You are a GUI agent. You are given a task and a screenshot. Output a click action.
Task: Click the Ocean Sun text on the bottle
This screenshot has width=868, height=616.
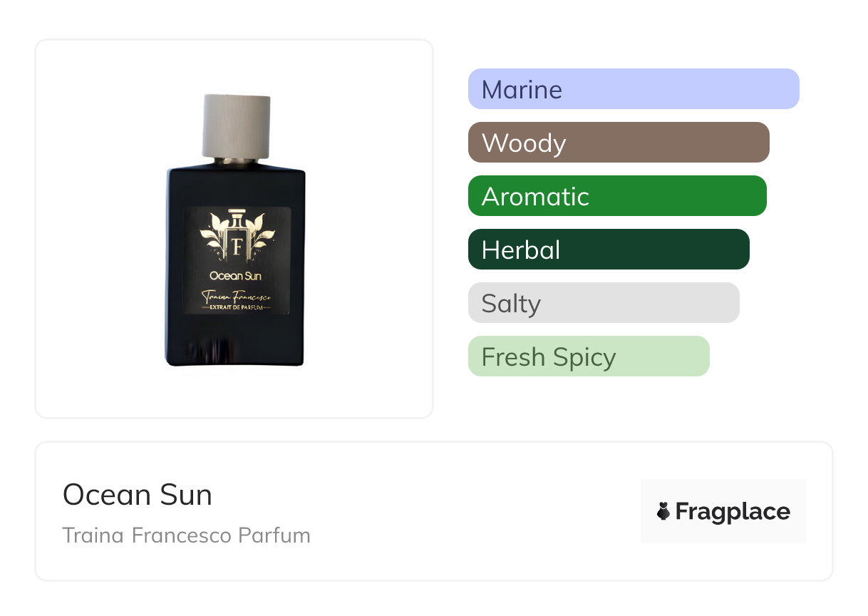coord(236,275)
